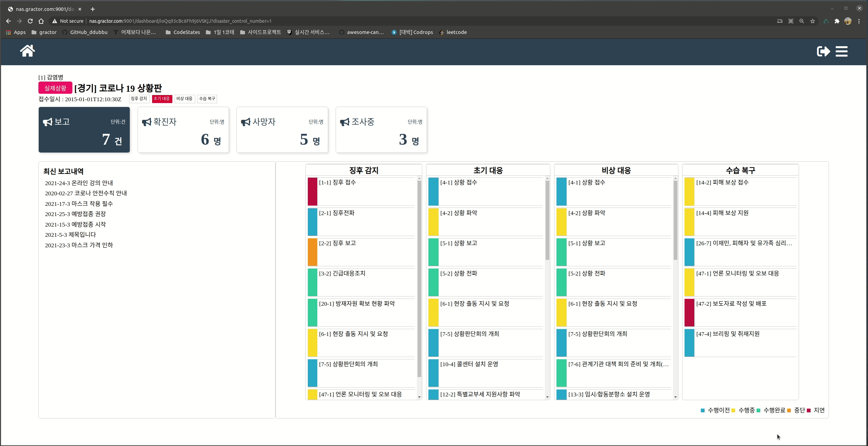This screenshot has width=868, height=446.
Task: Click the down scroll arrow in 초기 대응 column
Action: pos(547,397)
